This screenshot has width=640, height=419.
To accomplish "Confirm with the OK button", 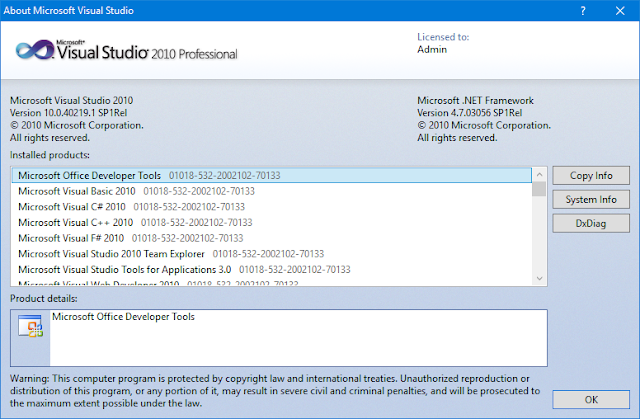I will (x=591, y=399).
